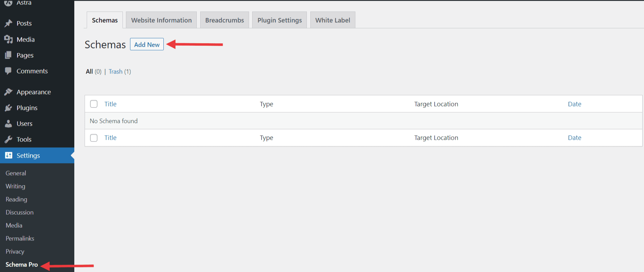Click the Plugins plug icon
644x272 pixels.
pos(8,108)
